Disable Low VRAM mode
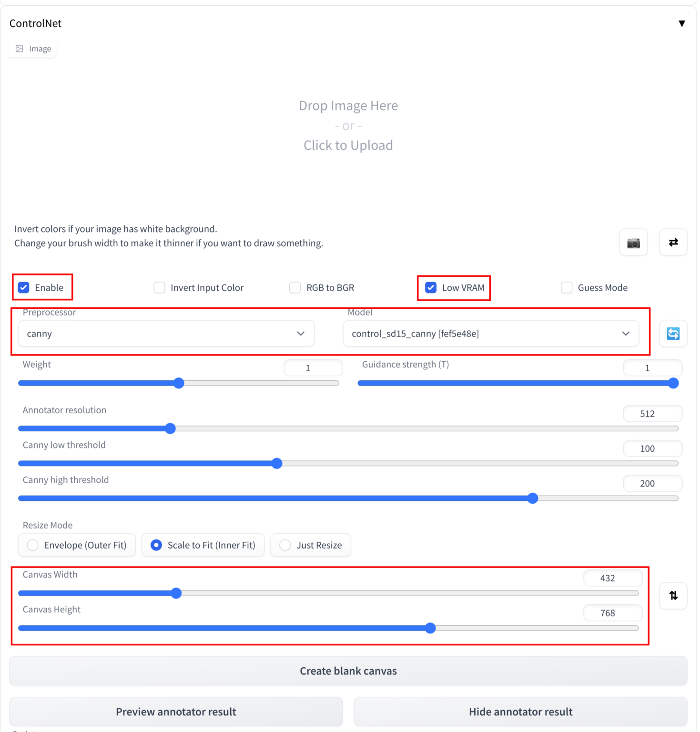The height and width of the screenshot is (732, 700). [430, 287]
